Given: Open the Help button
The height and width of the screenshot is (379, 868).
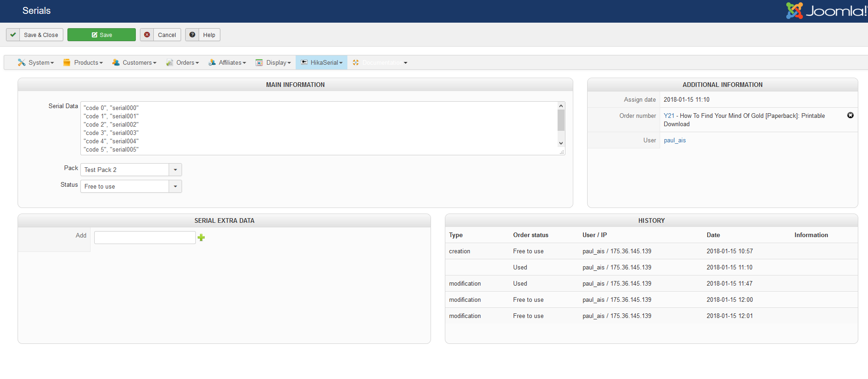Looking at the screenshot, I should (203, 35).
